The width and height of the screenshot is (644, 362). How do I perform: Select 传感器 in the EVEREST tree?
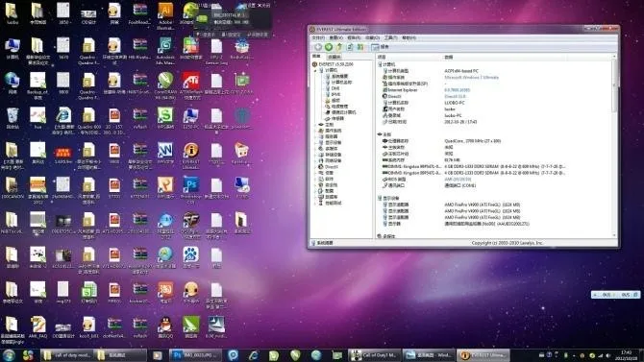[x=334, y=118]
